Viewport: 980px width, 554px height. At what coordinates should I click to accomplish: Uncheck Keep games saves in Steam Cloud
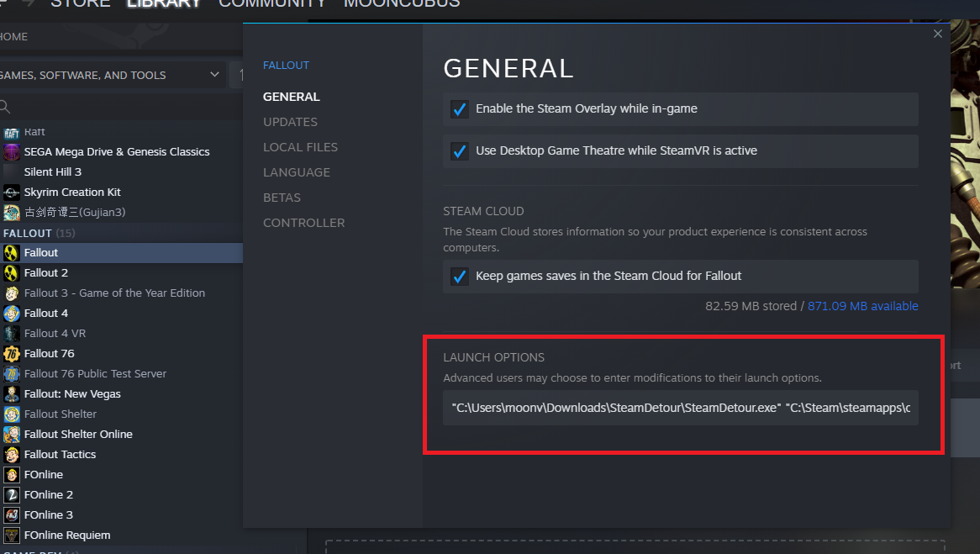pos(459,277)
